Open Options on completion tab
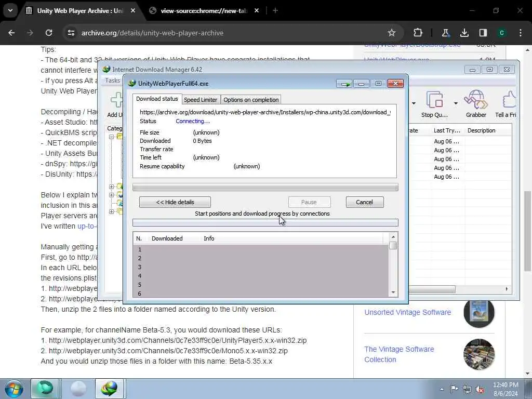532x399 pixels. click(x=251, y=100)
